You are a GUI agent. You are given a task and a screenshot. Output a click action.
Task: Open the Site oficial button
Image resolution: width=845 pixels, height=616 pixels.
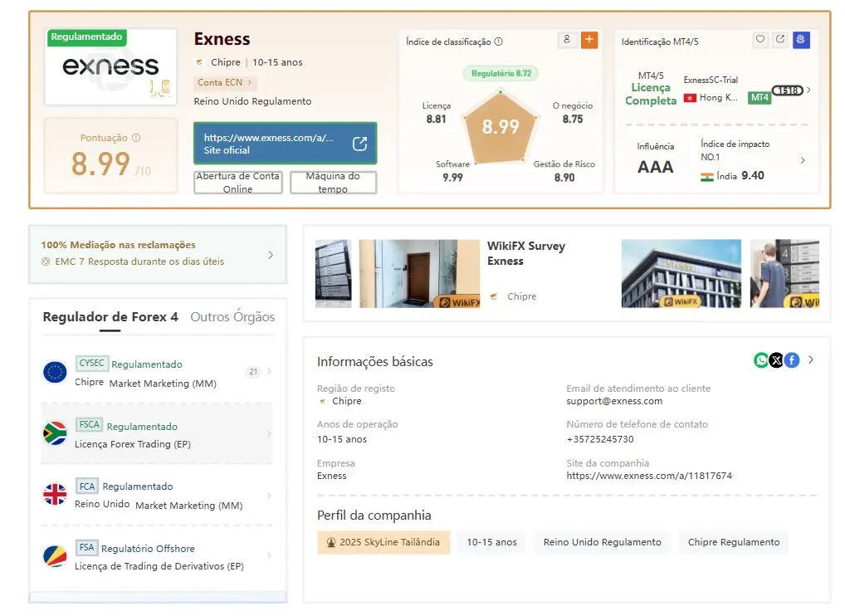285,144
